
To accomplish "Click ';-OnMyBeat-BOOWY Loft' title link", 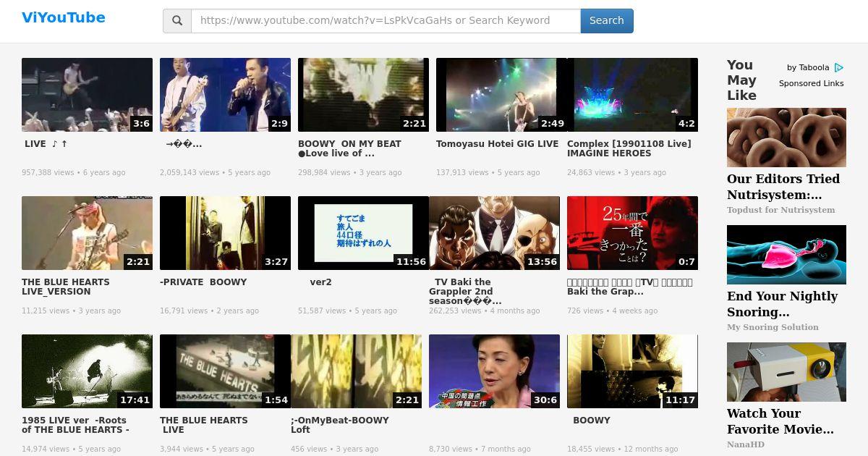I will pyautogui.click(x=340, y=425).
